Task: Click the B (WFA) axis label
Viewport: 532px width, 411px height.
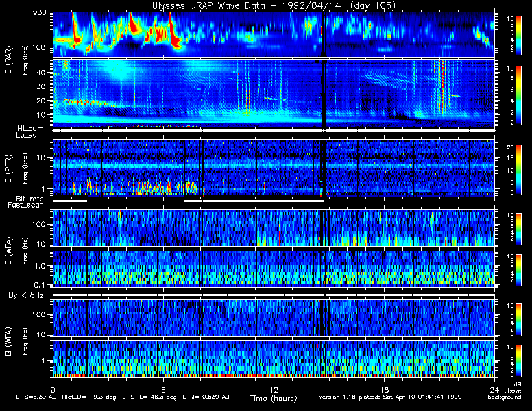Action: pyautogui.click(x=9, y=342)
